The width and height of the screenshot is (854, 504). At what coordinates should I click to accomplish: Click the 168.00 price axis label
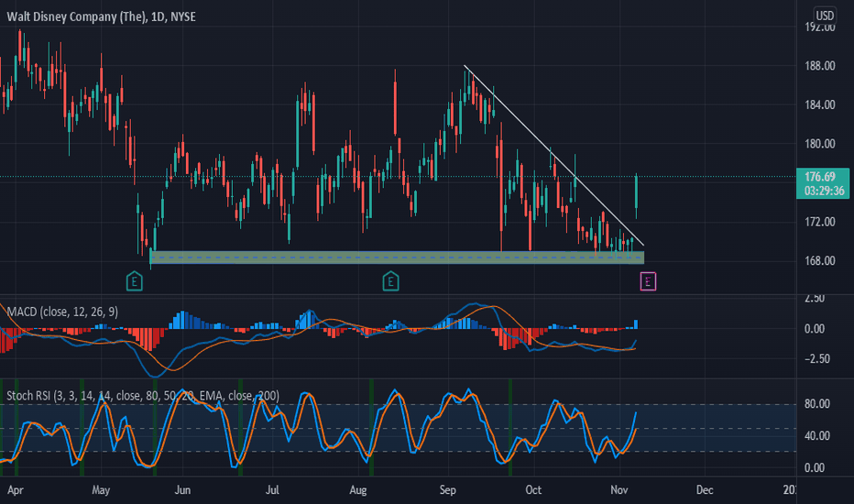click(820, 261)
